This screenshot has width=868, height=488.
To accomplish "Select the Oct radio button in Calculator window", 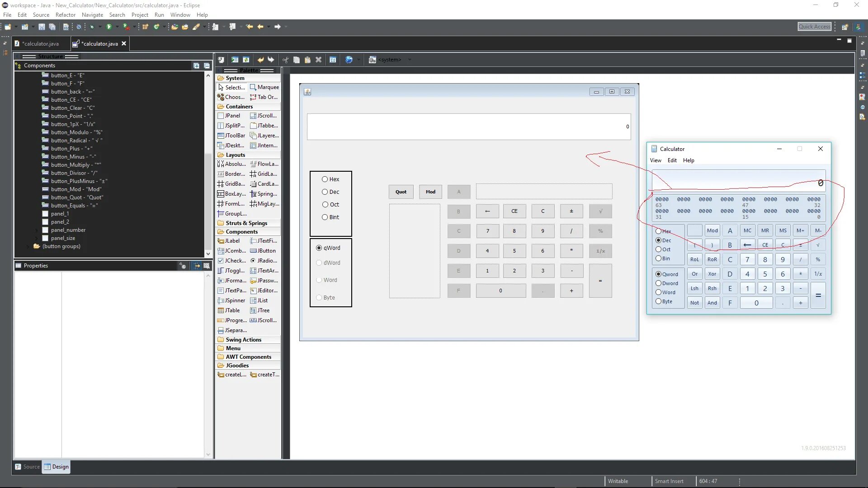I will click(659, 249).
